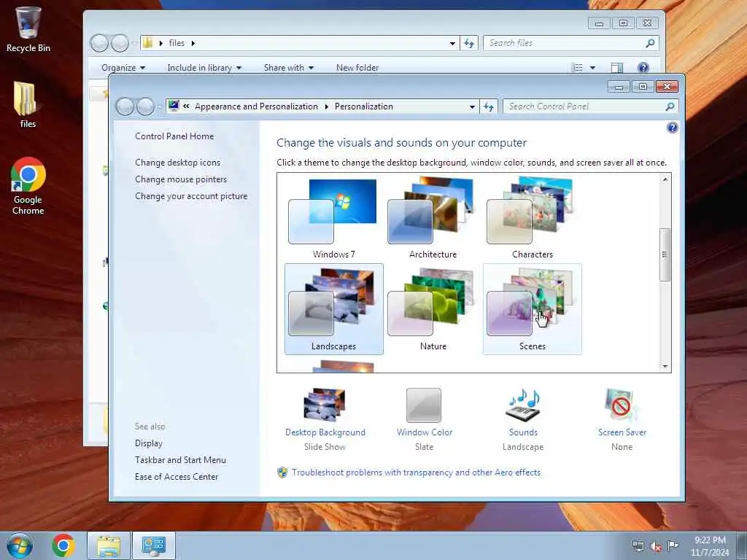
Task: Apply the Nature theme
Action: click(433, 309)
